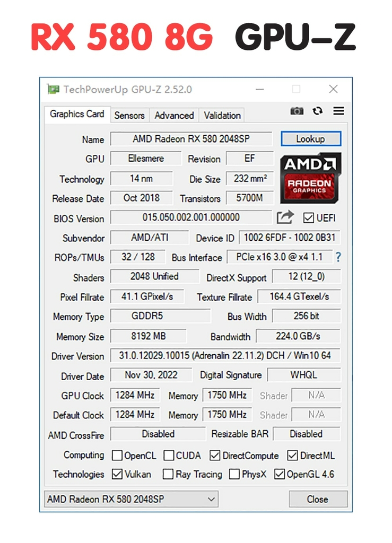
Task: Click the Pixel Fillrate field 41.1 GPixel/s
Action: [x=147, y=296]
